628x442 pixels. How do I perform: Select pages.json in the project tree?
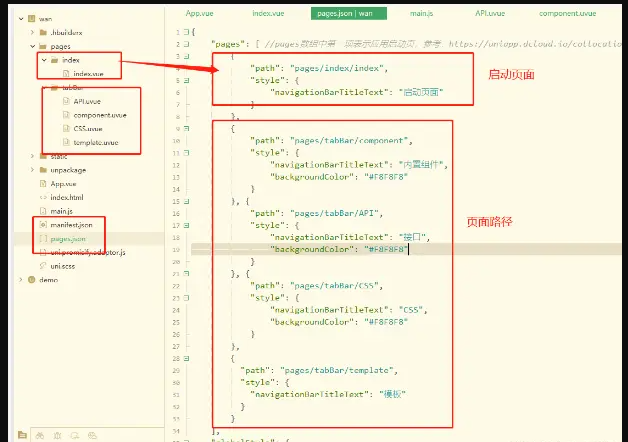pos(68,239)
